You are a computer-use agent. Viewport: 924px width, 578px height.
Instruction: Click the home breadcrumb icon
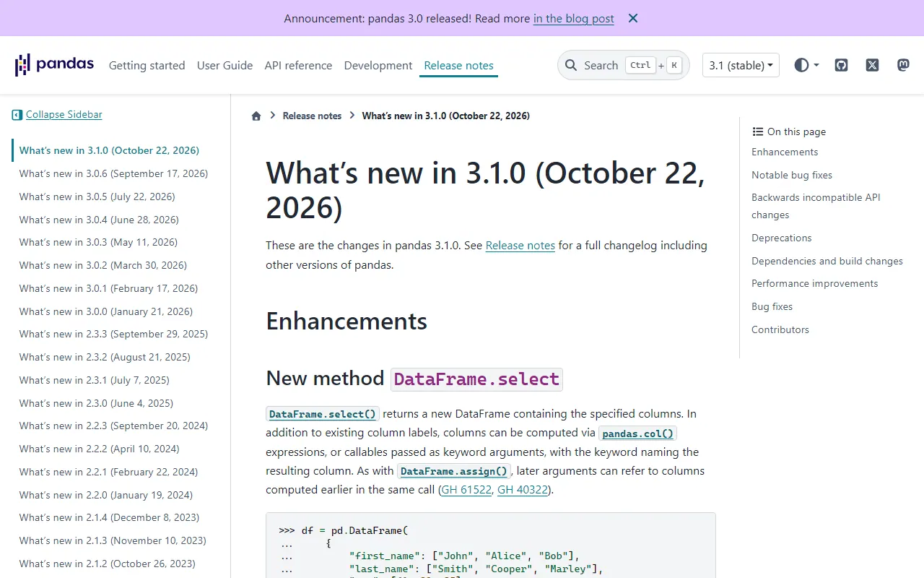pos(256,116)
